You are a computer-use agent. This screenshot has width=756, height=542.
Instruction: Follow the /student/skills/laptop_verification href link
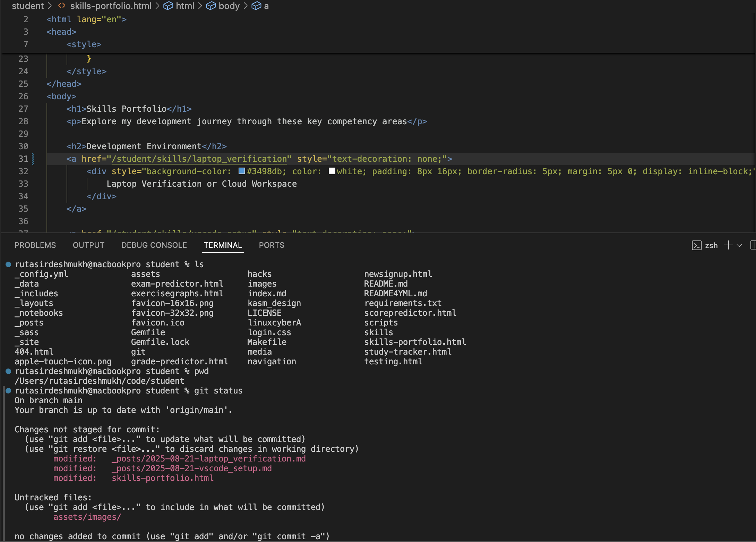point(199,159)
